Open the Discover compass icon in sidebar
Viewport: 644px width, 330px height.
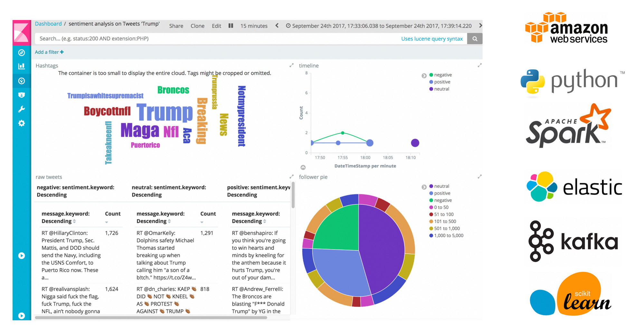tap(22, 53)
